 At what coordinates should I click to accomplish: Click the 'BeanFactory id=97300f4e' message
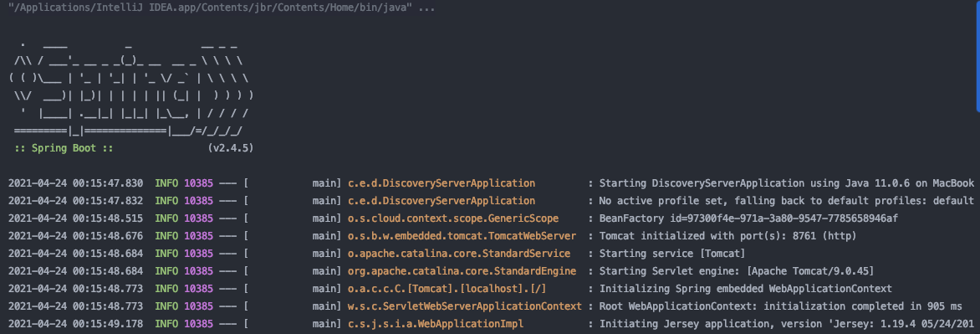click(x=748, y=218)
